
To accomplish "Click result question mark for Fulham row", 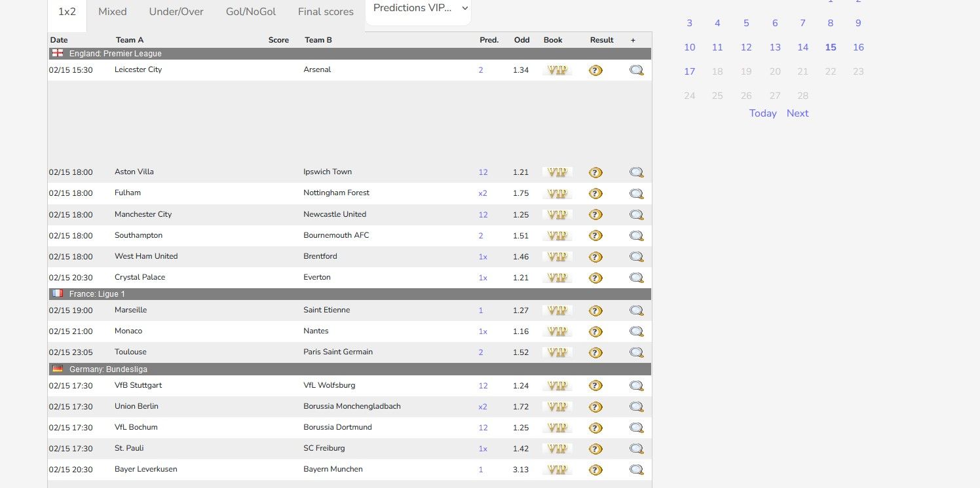I will tap(595, 193).
